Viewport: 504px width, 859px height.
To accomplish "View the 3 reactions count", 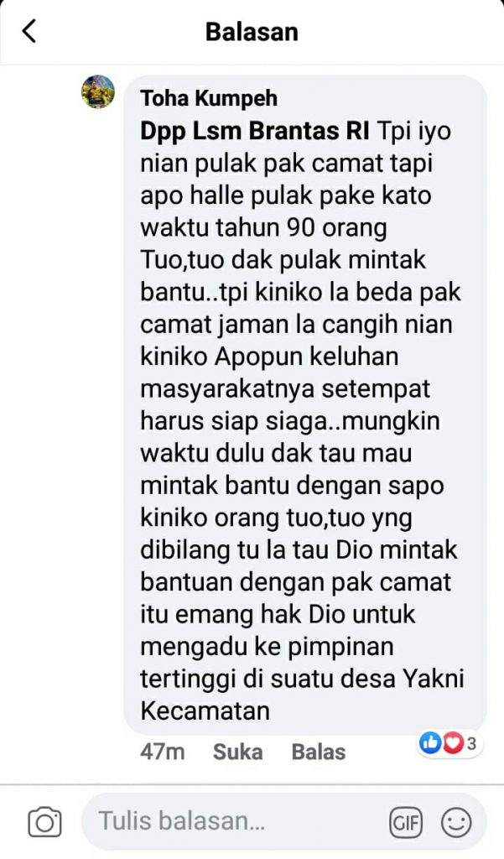I will pyautogui.click(x=471, y=743).
